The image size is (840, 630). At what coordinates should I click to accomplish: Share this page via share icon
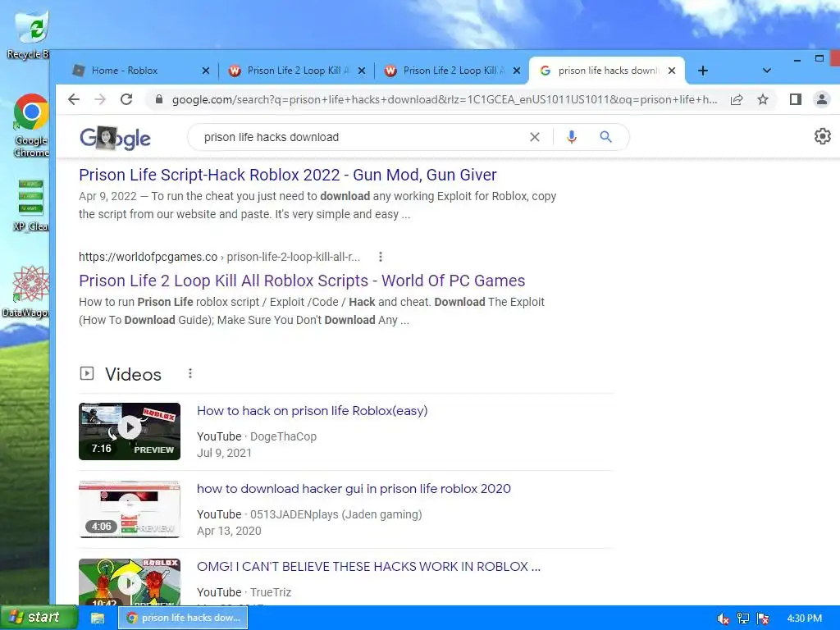pyautogui.click(x=737, y=99)
